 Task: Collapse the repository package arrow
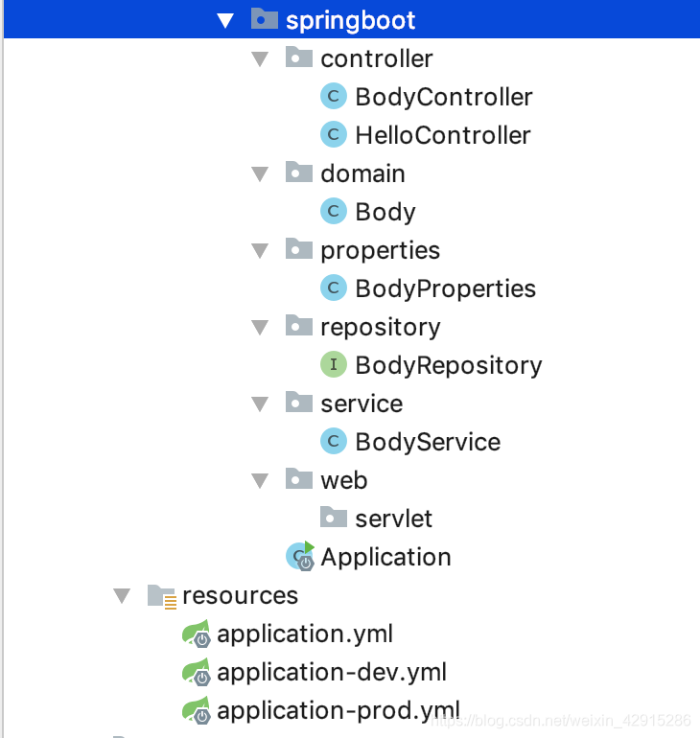pos(260,328)
